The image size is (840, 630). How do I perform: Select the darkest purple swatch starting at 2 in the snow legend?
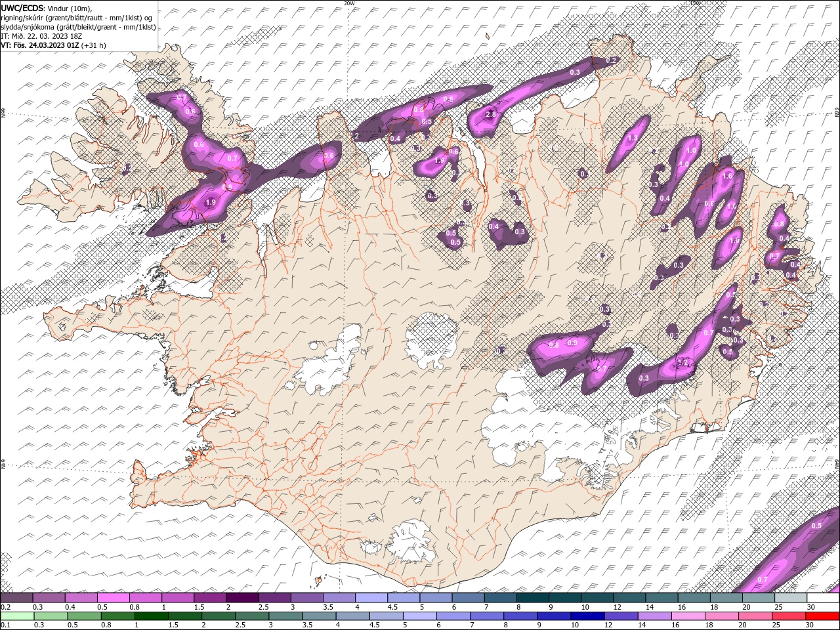coord(241,598)
